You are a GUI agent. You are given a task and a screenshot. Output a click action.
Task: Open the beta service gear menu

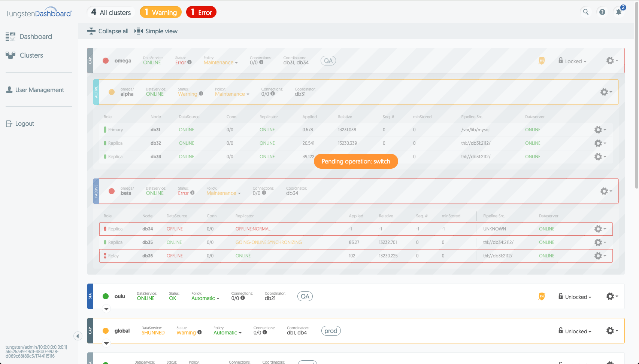[x=606, y=191]
